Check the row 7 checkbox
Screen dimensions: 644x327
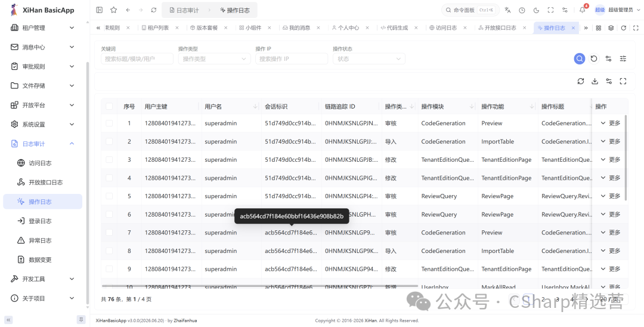[109, 233]
